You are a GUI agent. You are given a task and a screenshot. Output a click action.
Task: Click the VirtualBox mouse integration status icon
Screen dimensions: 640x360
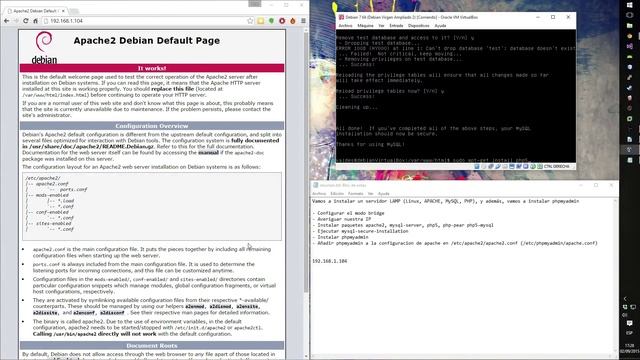coord(533,167)
